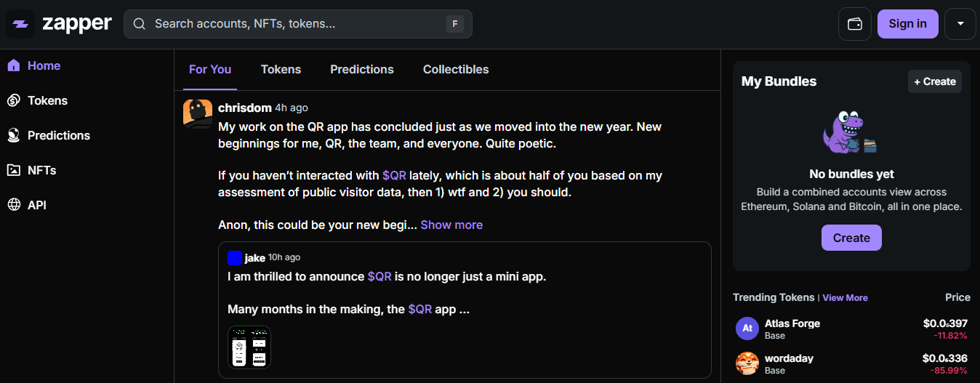
Task: Open API from the globe icon
Action: click(x=13, y=205)
